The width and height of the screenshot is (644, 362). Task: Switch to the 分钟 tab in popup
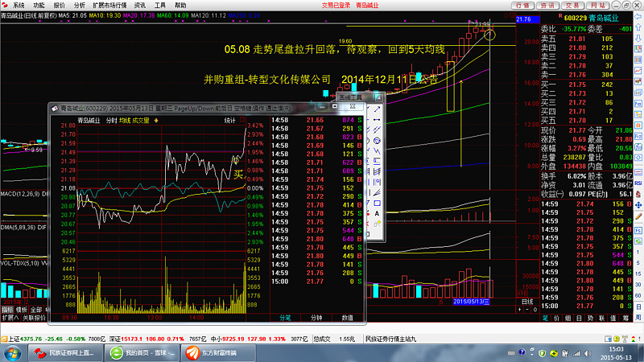click(316, 317)
